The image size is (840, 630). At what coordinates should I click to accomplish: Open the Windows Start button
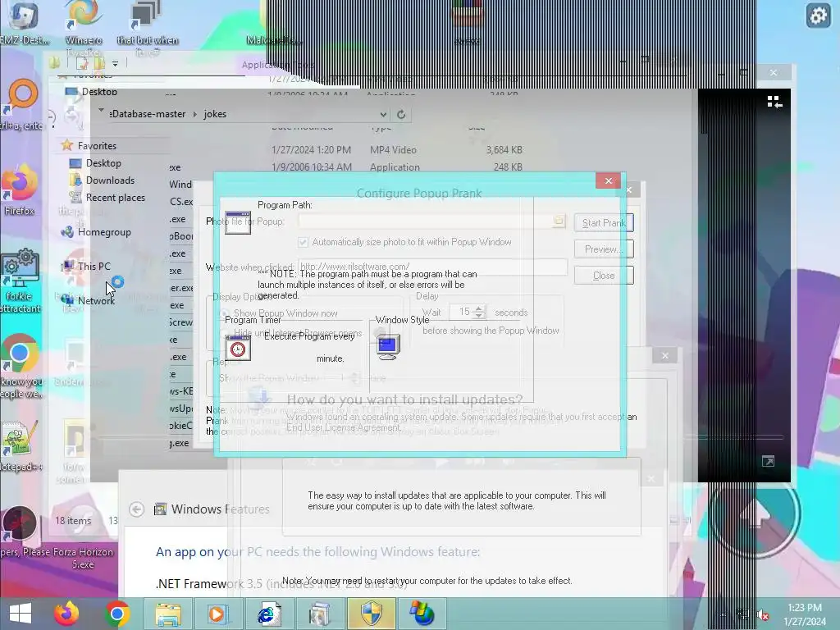point(21,614)
